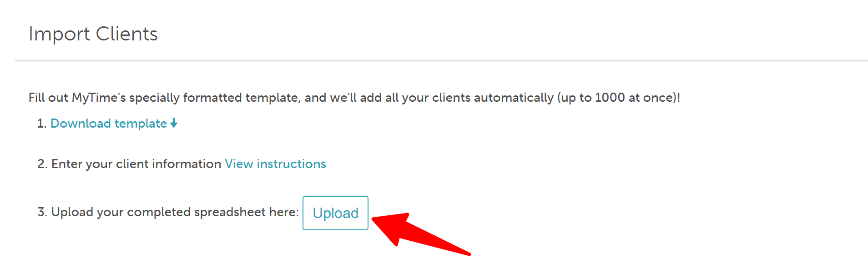Screen dimensions: 868x268
Task: Click the "Upload your completed spreadsheet here:" label
Action: (175, 212)
